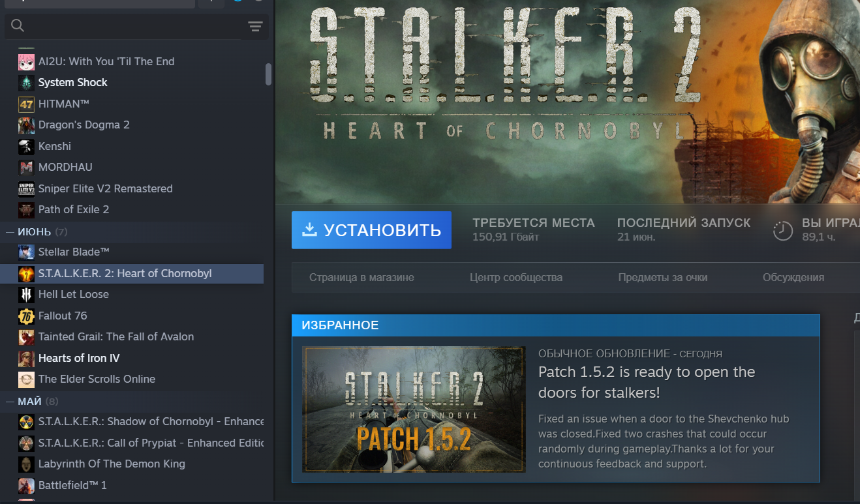The width and height of the screenshot is (860, 504).
Task: Click the AI2U: With You 'Til The End icon
Action: (x=26, y=61)
